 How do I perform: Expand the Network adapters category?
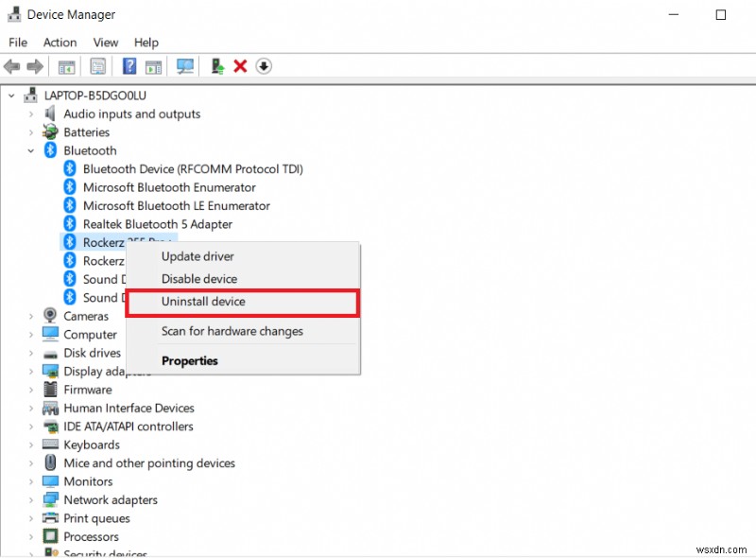29,499
